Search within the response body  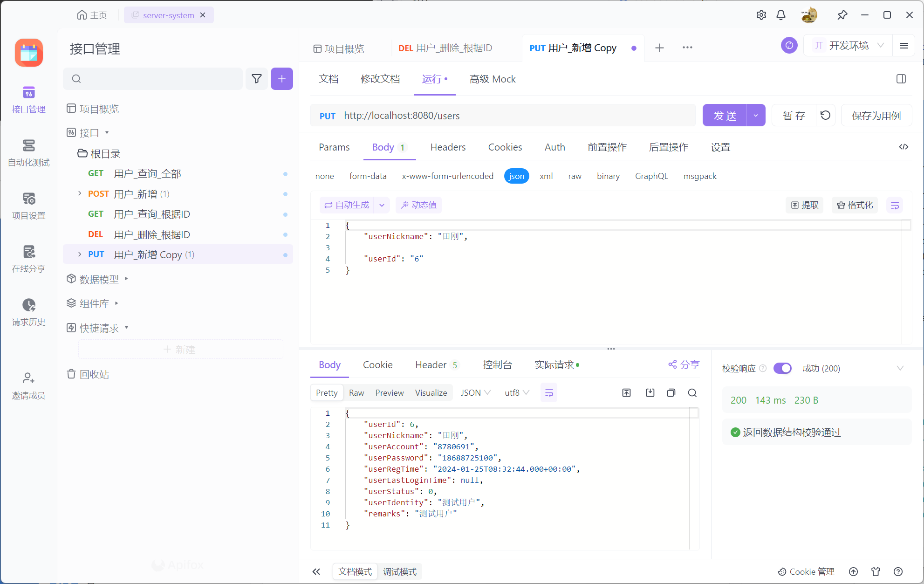[x=692, y=393]
